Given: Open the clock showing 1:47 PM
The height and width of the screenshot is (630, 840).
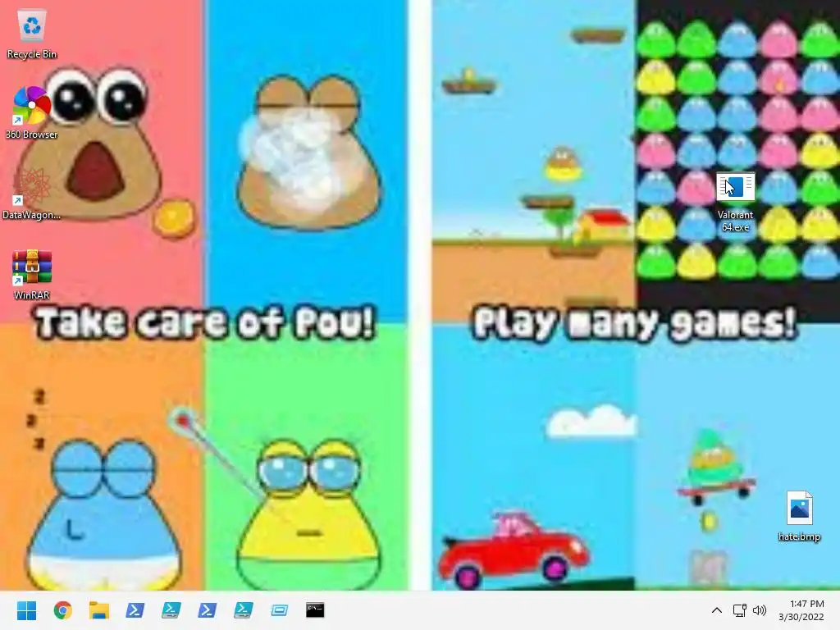Looking at the screenshot, I should pyautogui.click(x=801, y=610).
